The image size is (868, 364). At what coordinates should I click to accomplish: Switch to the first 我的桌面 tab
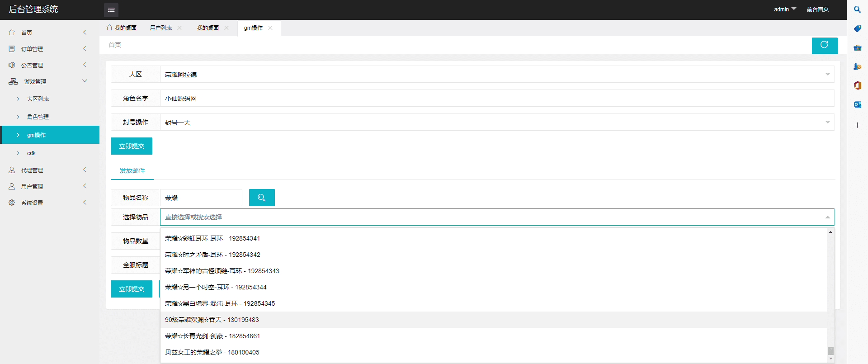[x=122, y=28]
